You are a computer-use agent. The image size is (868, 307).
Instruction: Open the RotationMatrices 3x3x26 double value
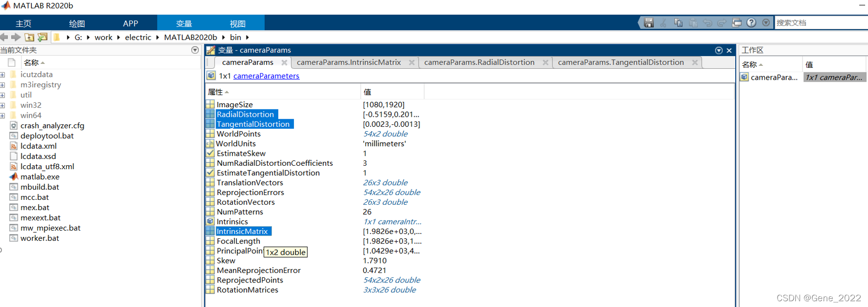click(x=390, y=290)
